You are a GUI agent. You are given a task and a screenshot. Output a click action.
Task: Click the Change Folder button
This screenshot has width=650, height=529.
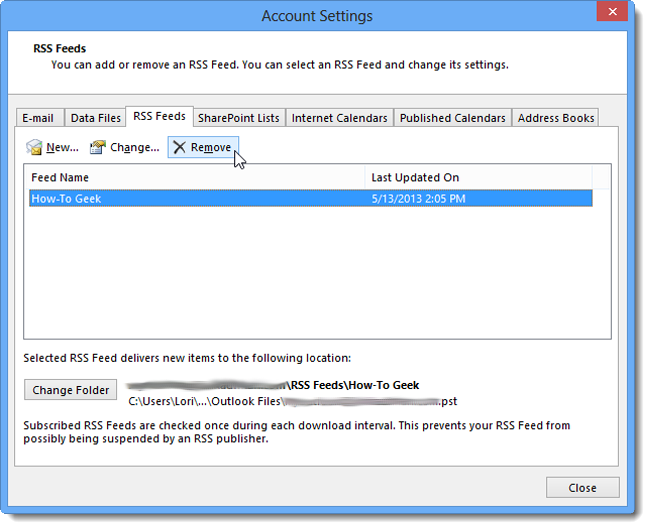point(70,390)
